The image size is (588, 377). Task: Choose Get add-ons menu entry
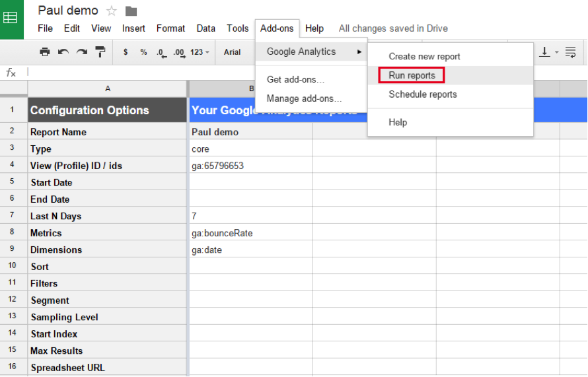pos(311,79)
